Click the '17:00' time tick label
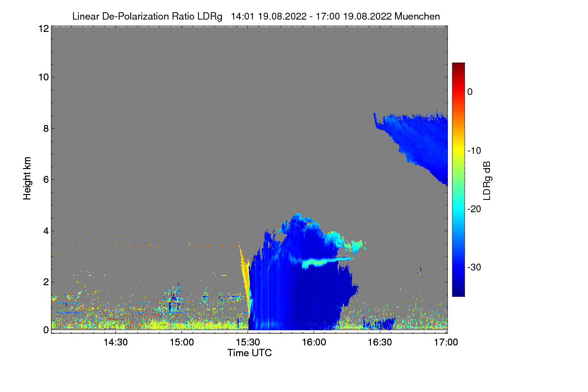 click(x=446, y=343)
